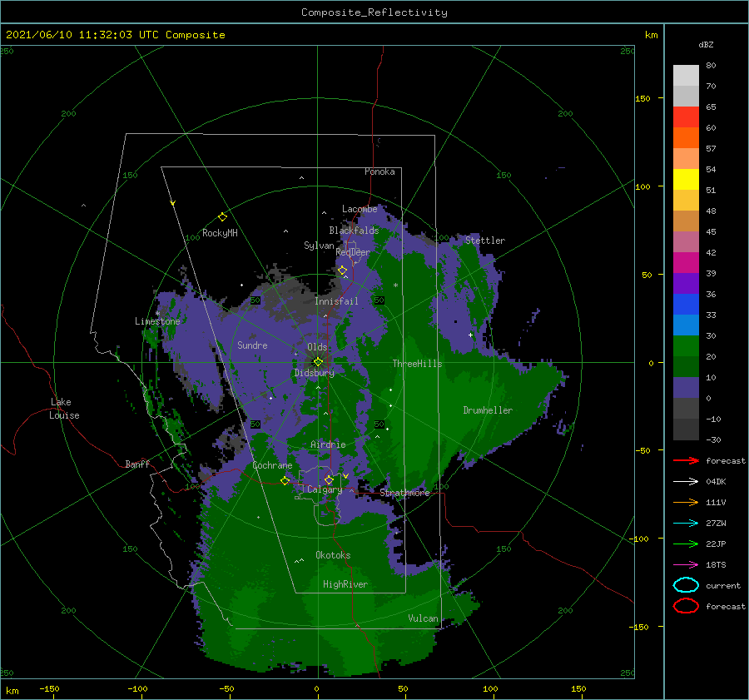Click the purple 36 dBZ color swatch
The image size is (749, 700).
(x=686, y=283)
